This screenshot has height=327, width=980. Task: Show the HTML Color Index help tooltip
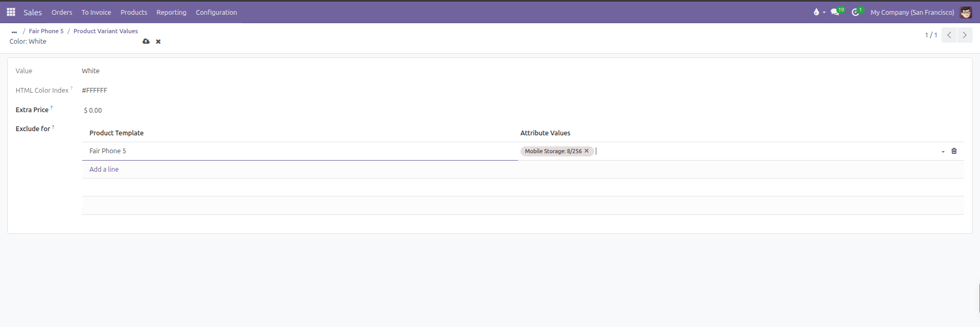[x=72, y=88]
